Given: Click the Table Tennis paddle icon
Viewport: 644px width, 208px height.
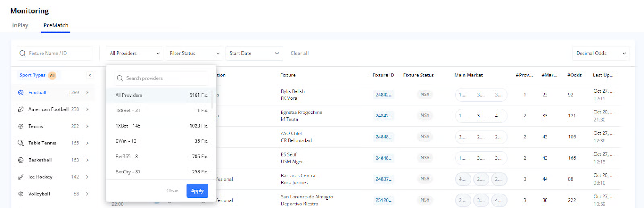Looking at the screenshot, I should point(21,143).
